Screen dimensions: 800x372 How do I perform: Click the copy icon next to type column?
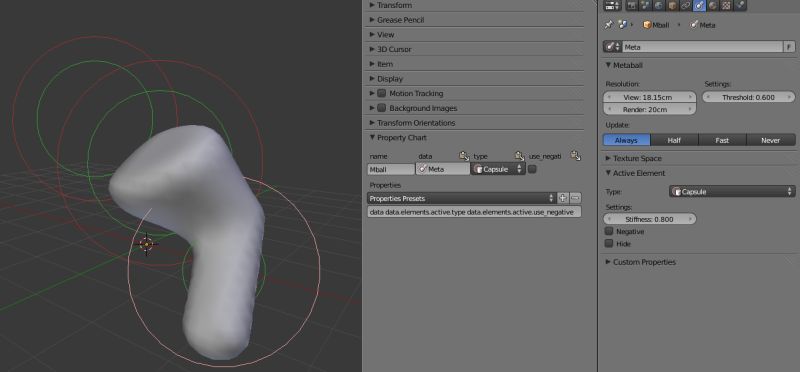click(x=519, y=156)
